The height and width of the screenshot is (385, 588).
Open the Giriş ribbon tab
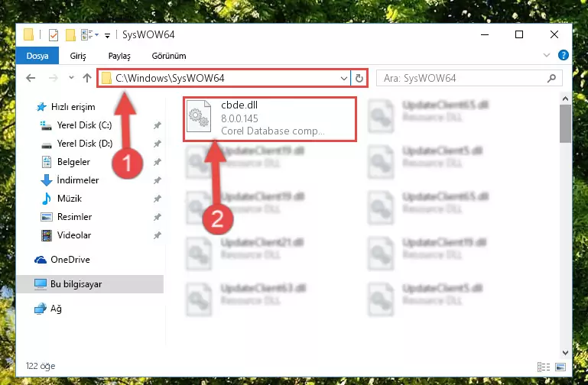(78, 56)
